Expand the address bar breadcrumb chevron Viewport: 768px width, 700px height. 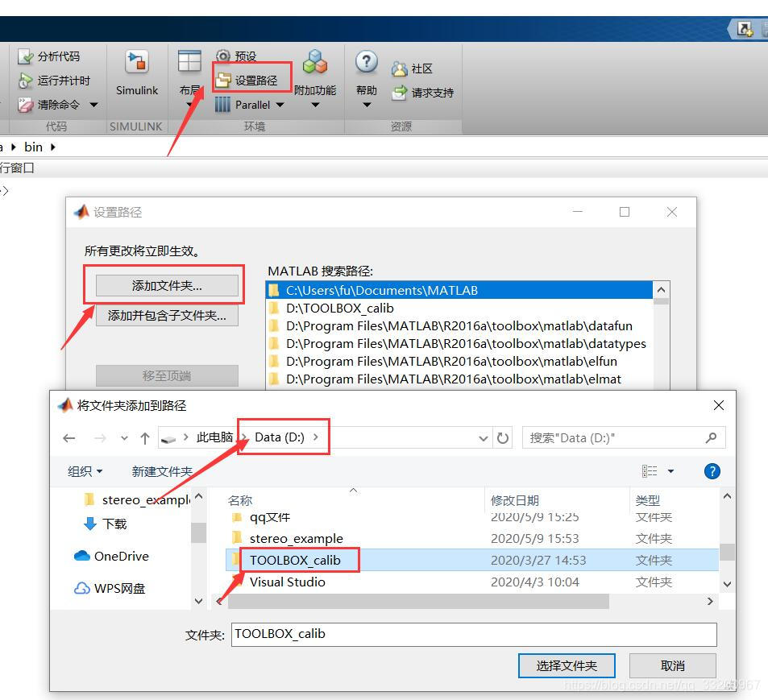[x=483, y=437]
